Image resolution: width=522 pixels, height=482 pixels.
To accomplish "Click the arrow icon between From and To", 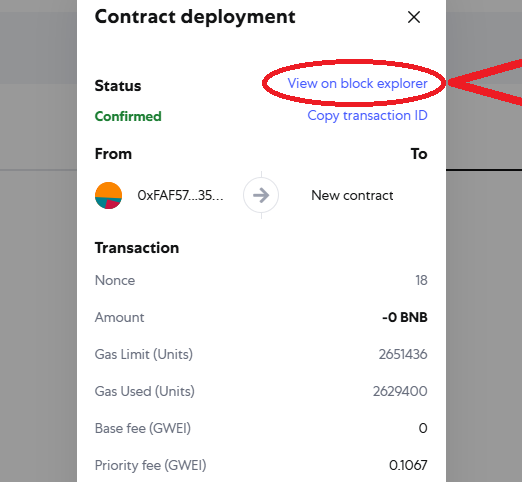I will (261, 195).
